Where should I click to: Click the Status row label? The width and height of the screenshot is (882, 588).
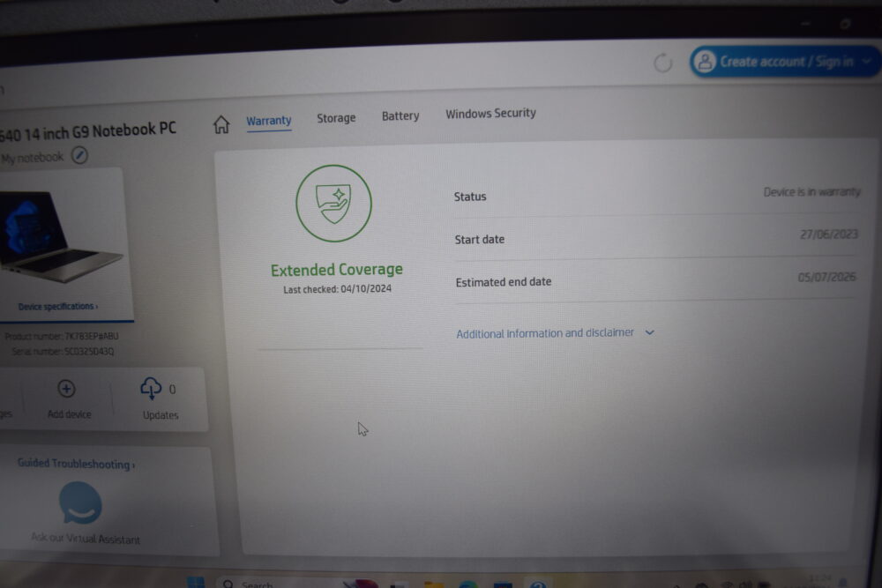[x=470, y=197]
